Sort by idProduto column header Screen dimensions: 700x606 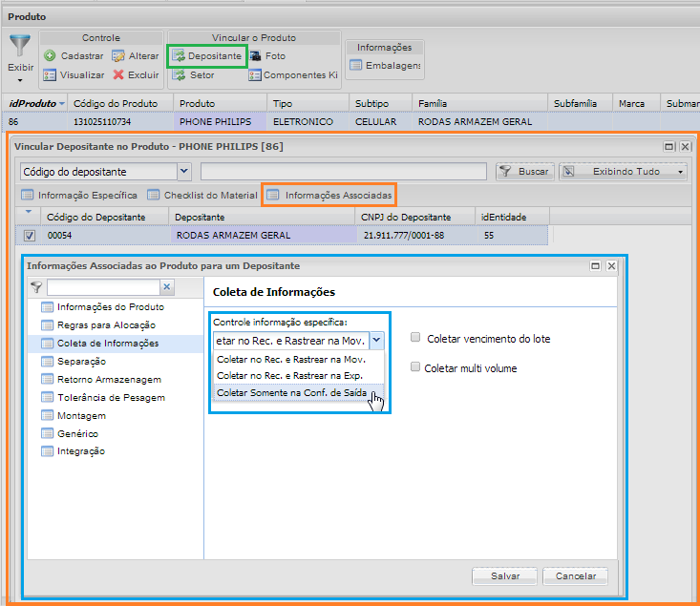pos(32,103)
